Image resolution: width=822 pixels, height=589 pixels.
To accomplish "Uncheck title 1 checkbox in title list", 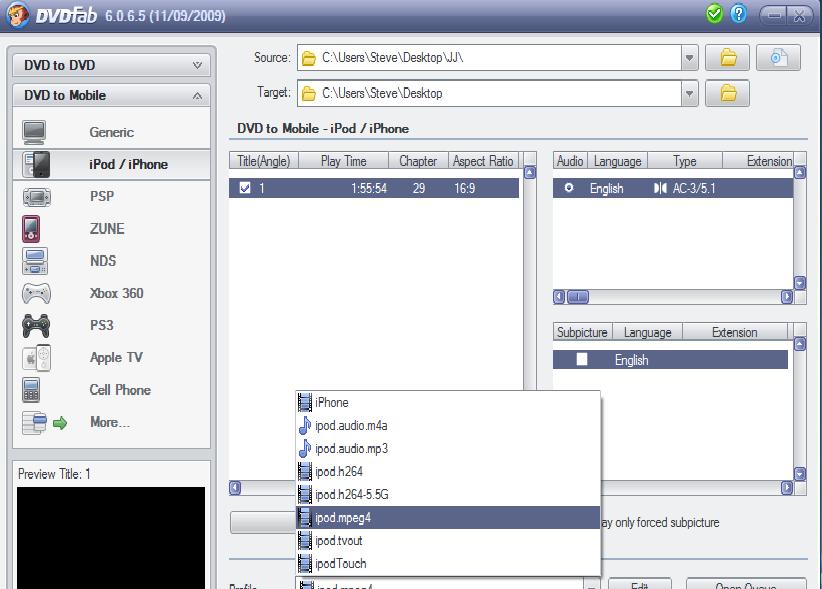I will point(245,188).
